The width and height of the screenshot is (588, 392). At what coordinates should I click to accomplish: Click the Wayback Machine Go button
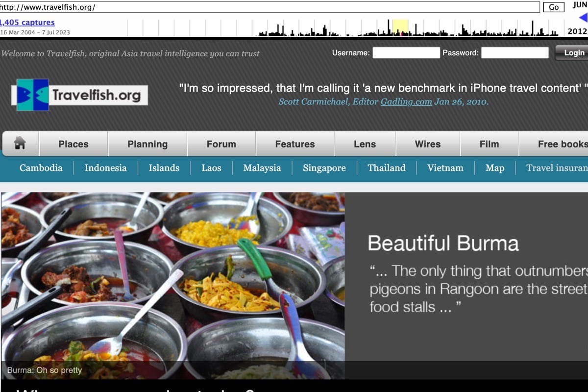(x=554, y=7)
